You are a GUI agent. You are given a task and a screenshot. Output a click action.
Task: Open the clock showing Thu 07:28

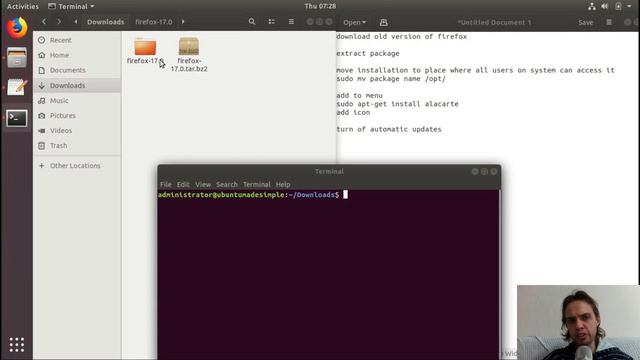[x=320, y=6]
